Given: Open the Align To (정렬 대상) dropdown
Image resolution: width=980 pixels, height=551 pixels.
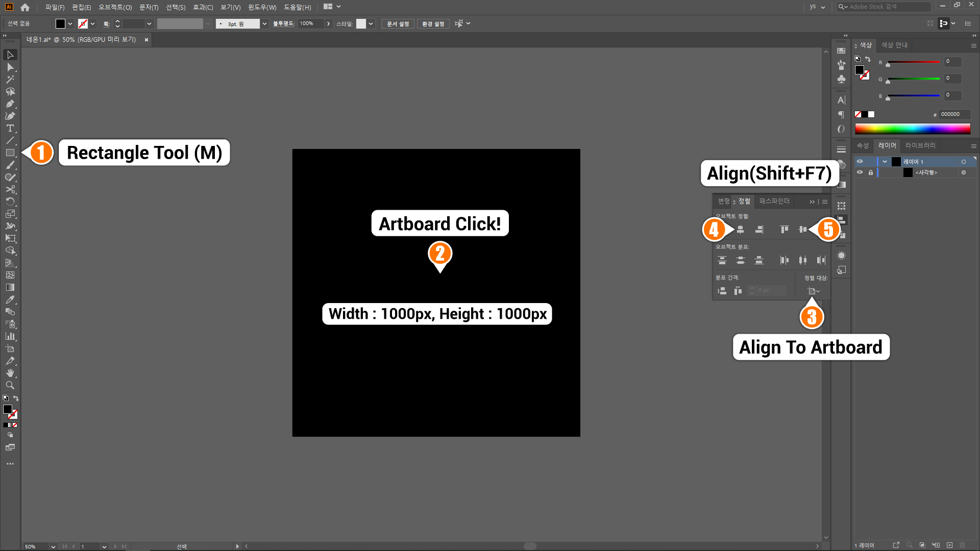Looking at the screenshot, I should (814, 291).
